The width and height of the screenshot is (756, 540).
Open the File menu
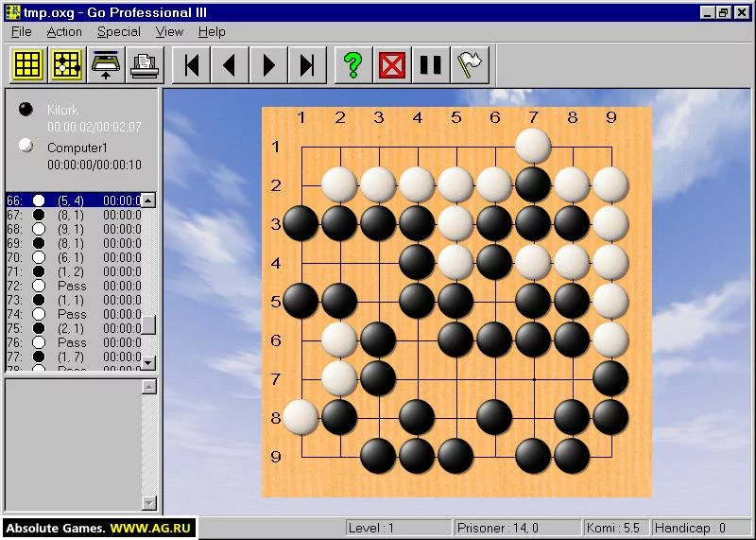point(21,32)
